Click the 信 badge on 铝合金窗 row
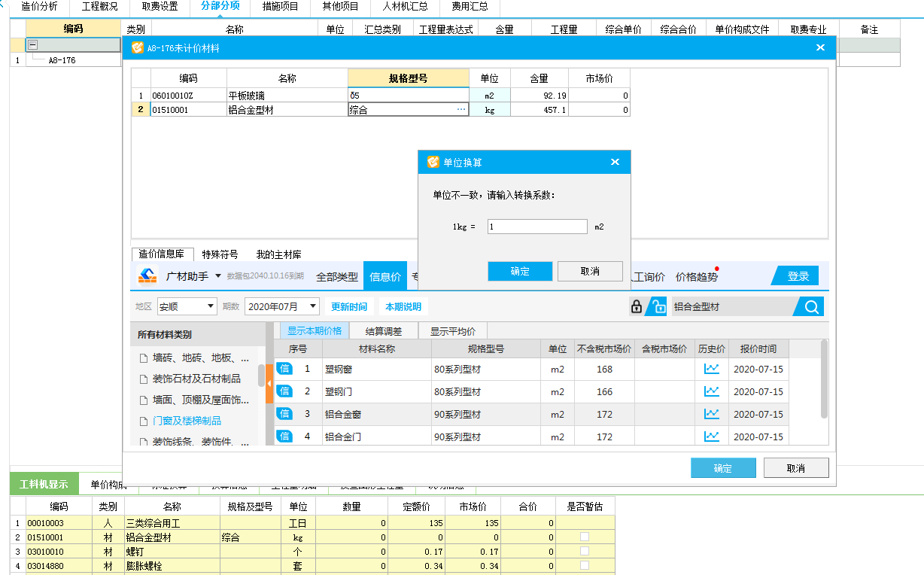This screenshot has width=924, height=575. (284, 414)
